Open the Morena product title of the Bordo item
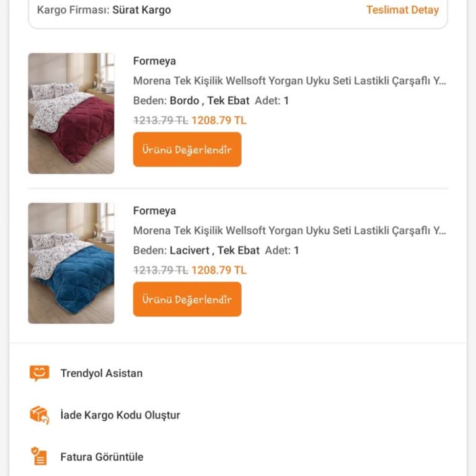 (x=289, y=81)
